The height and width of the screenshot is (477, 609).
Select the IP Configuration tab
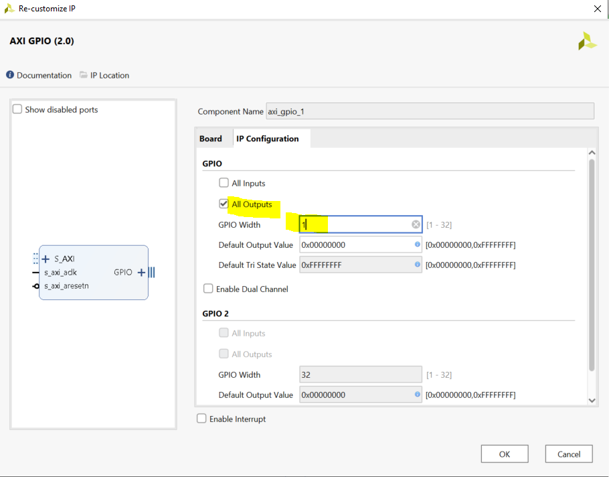coord(268,139)
